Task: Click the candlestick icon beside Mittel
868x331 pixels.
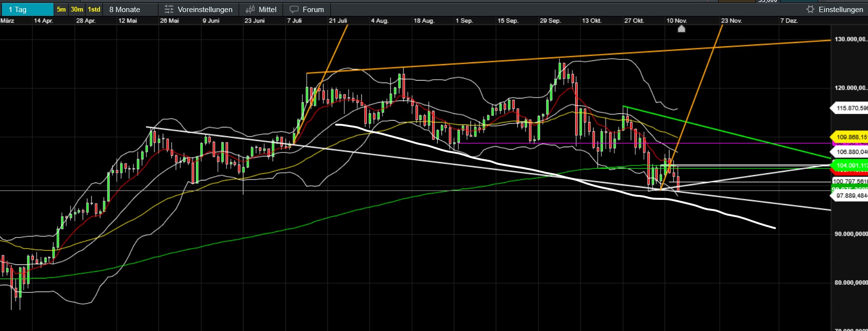Action: [250, 10]
